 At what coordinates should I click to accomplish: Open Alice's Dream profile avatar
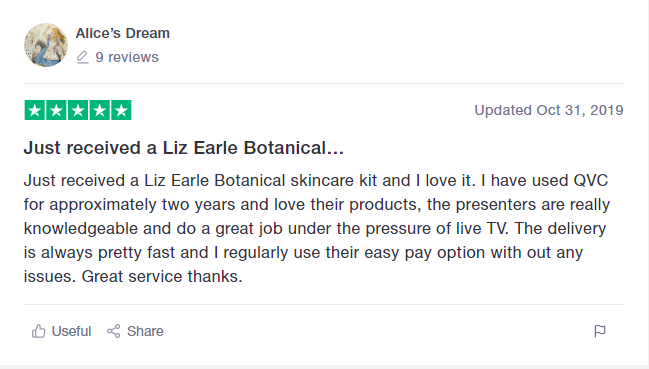pos(46,45)
